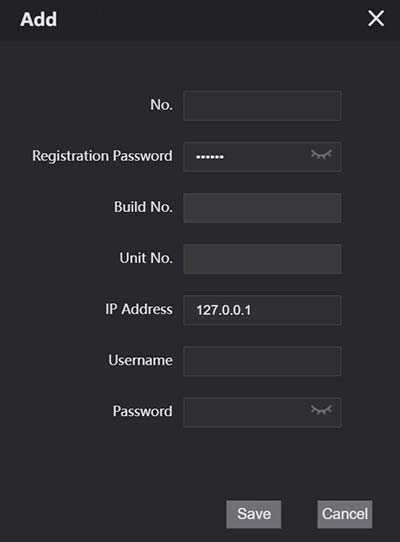Image resolution: width=400 pixels, height=542 pixels.
Task: Save the new device entry
Action: tap(254, 514)
